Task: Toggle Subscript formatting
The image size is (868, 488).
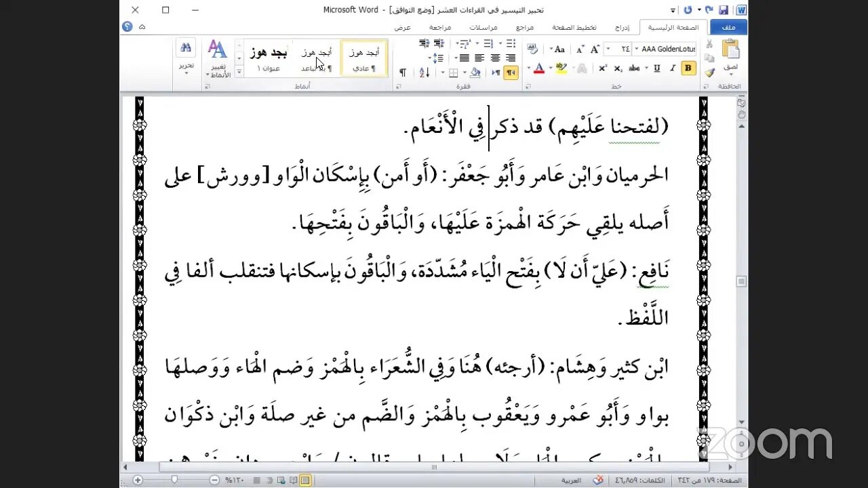Action: (618, 68)
